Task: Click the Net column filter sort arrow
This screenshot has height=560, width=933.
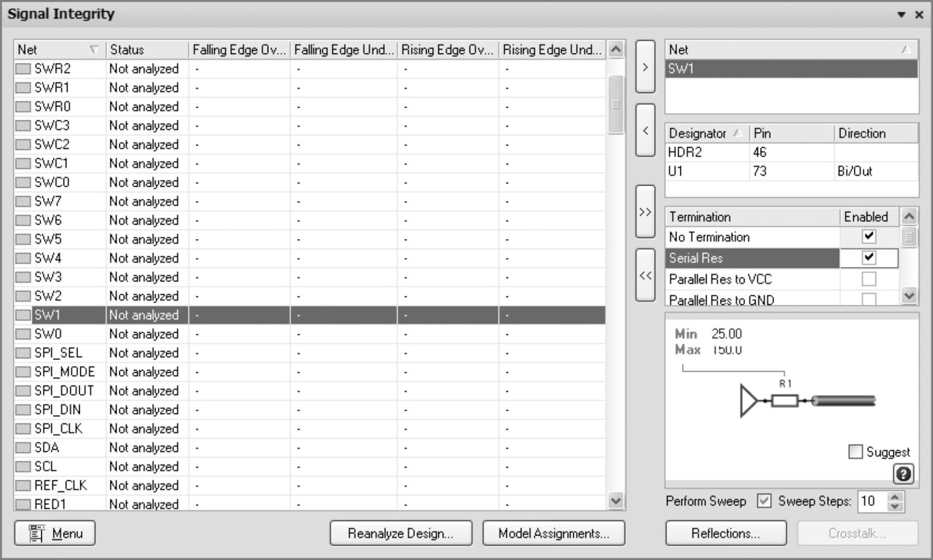Action: point(94,50)
